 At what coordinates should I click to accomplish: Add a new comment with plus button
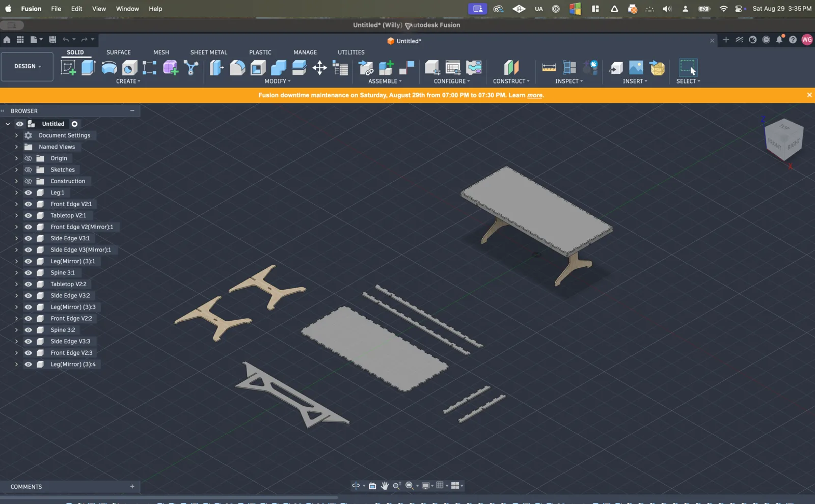pos(132,487)
